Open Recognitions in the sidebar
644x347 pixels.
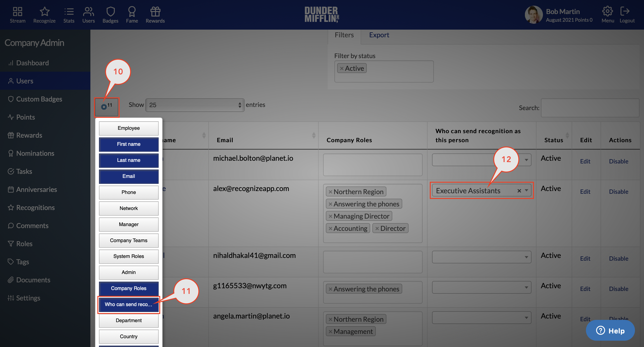coord(45,208)
